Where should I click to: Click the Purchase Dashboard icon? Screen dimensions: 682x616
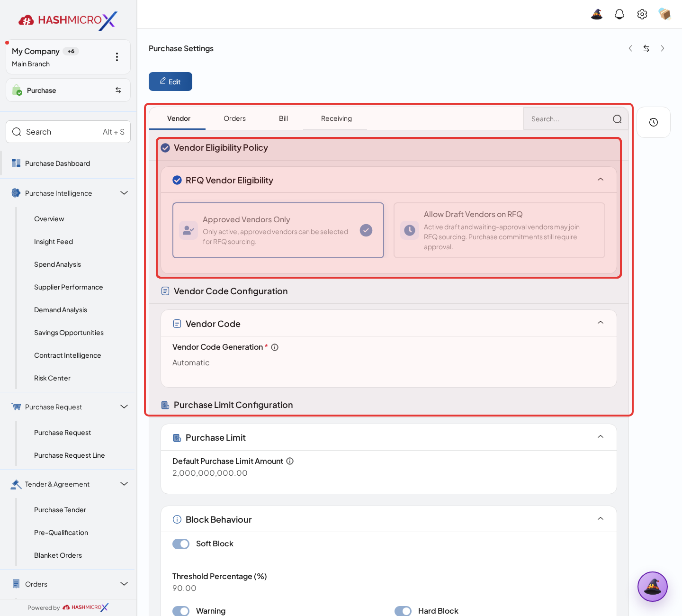(x=16, y=163)
